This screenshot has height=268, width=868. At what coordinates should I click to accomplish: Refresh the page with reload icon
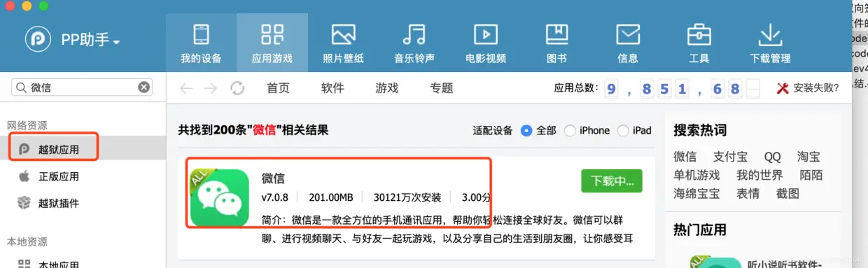click(x=237, y=88)
